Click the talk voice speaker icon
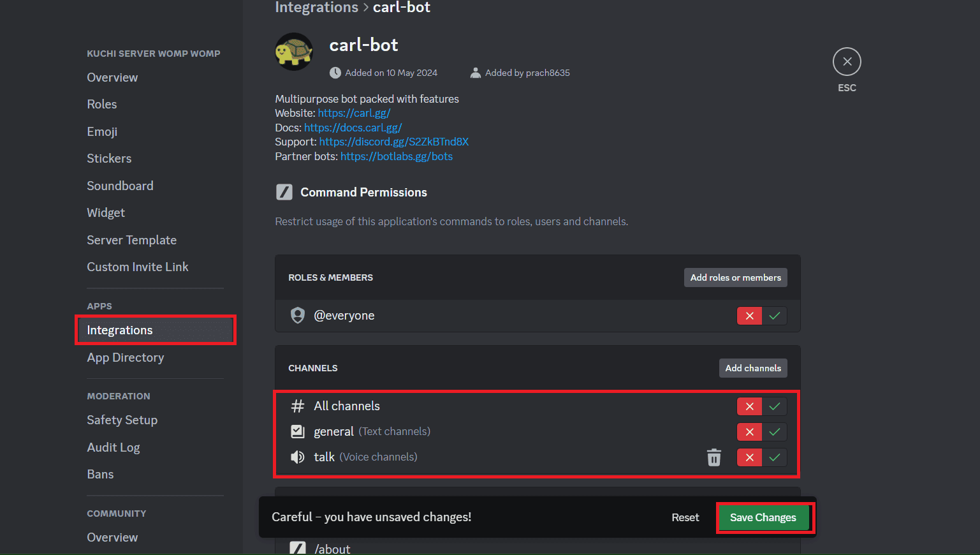 [x=298, y=457]
